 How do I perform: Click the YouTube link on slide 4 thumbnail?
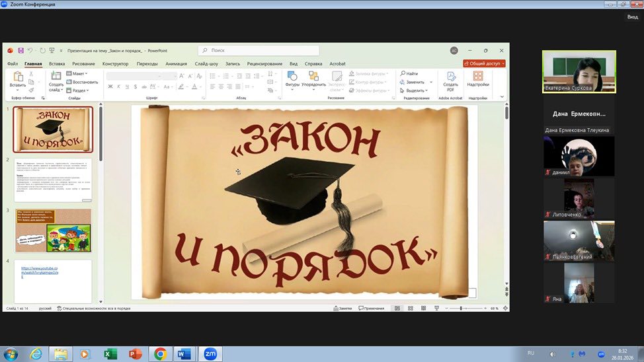40,271
